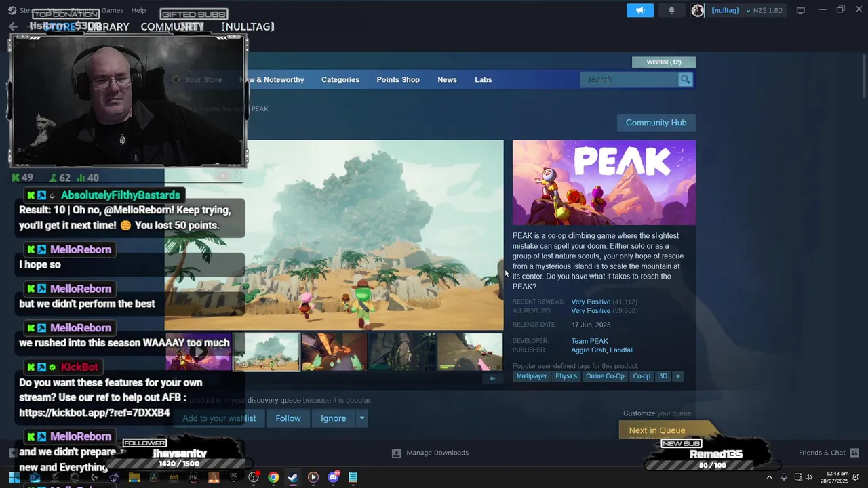
Task: Click the nulltag profile avatar
Action: tap(698, 10)
